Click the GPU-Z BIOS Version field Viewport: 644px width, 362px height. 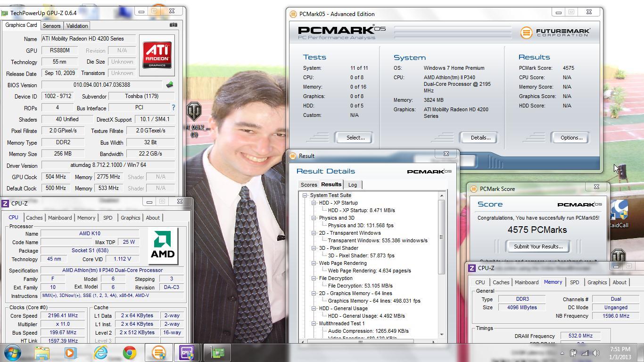click(102, 85)
